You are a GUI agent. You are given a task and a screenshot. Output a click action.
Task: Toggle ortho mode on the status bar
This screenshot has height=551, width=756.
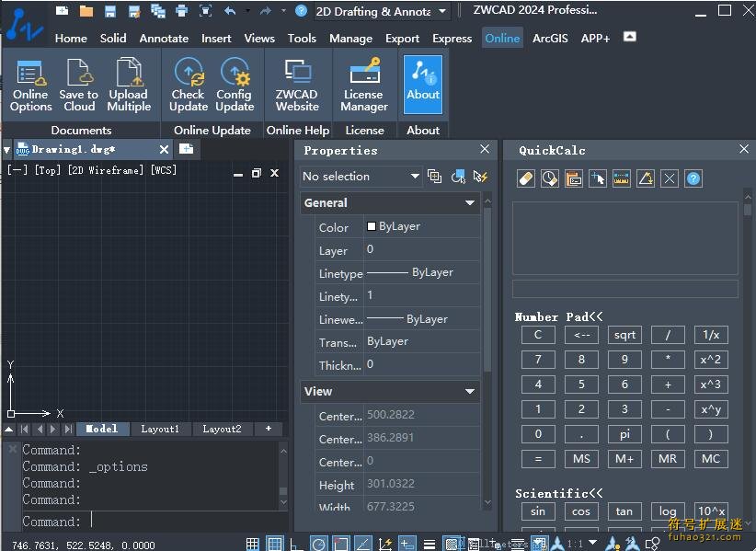(x=292, y=542)
